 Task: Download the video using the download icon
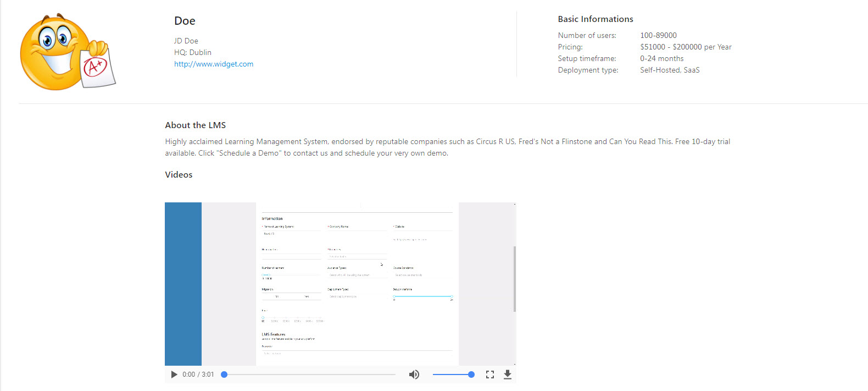(508, 375)
